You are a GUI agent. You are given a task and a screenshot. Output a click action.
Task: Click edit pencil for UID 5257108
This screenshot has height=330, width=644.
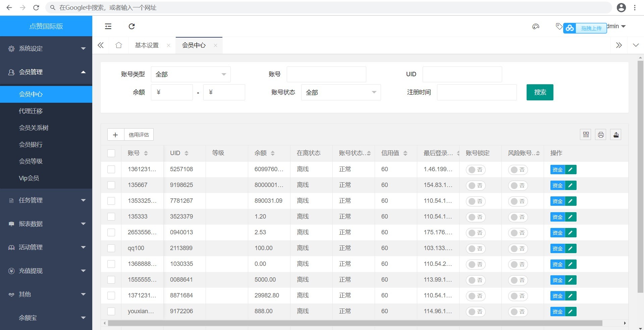coord(571,170)
